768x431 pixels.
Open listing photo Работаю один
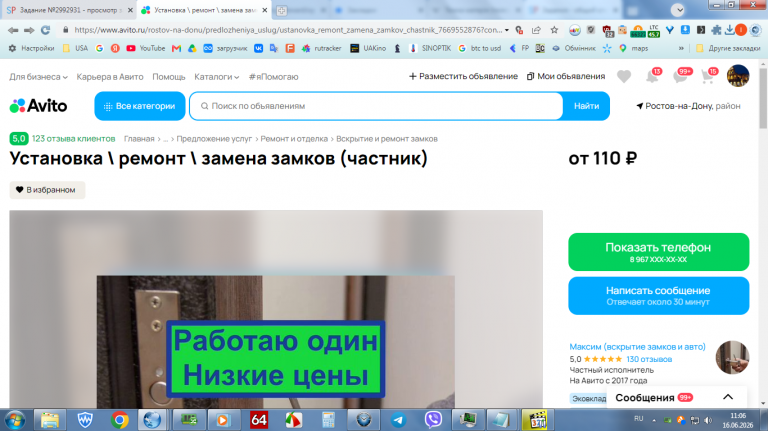pos(276,310)
